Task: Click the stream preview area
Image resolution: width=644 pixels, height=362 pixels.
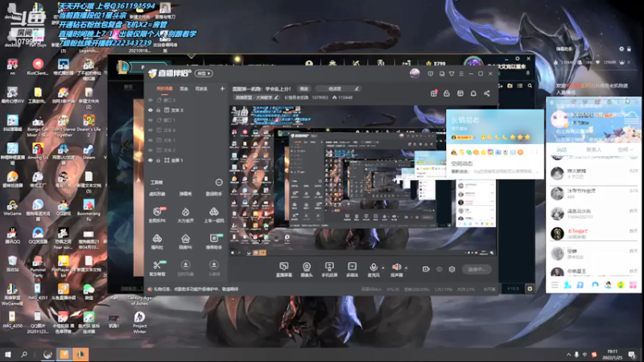Action: pos(363,180)
